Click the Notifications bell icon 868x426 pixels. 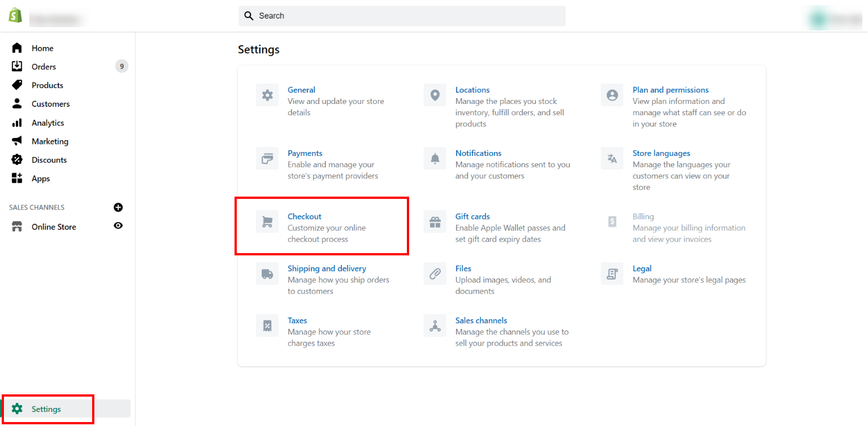[435, 158]
